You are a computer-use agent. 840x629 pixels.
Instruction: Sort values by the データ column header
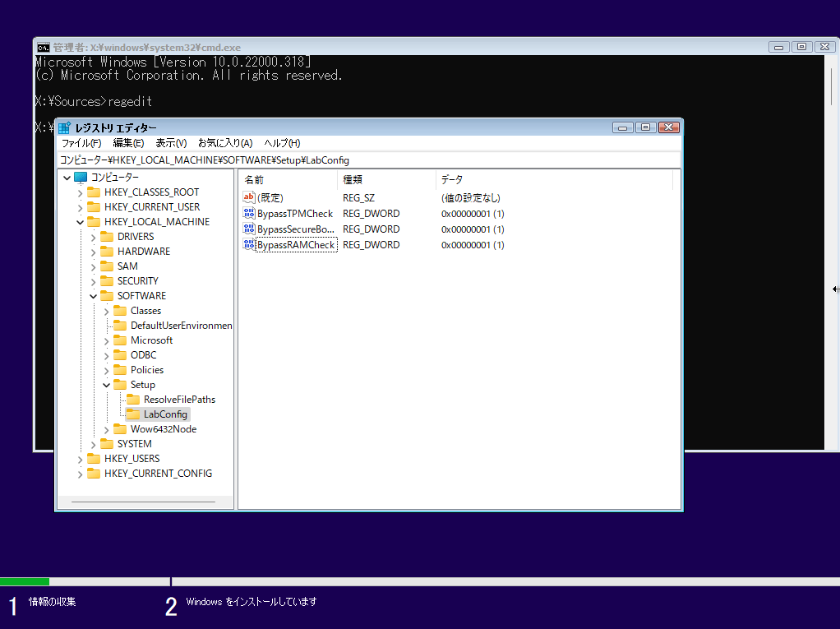coord(555,179)
